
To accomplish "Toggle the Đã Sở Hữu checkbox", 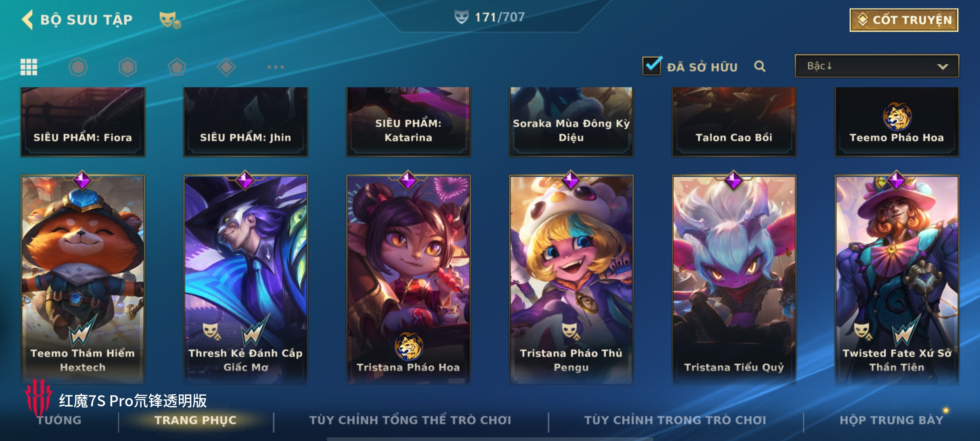I will point(652,65).
